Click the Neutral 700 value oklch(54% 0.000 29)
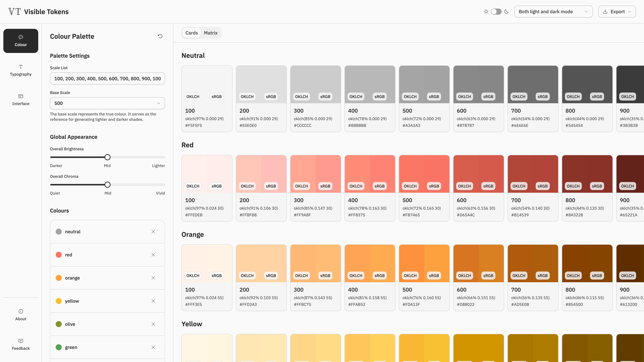Viewport: 644px width, 362px height. [530, 119]
